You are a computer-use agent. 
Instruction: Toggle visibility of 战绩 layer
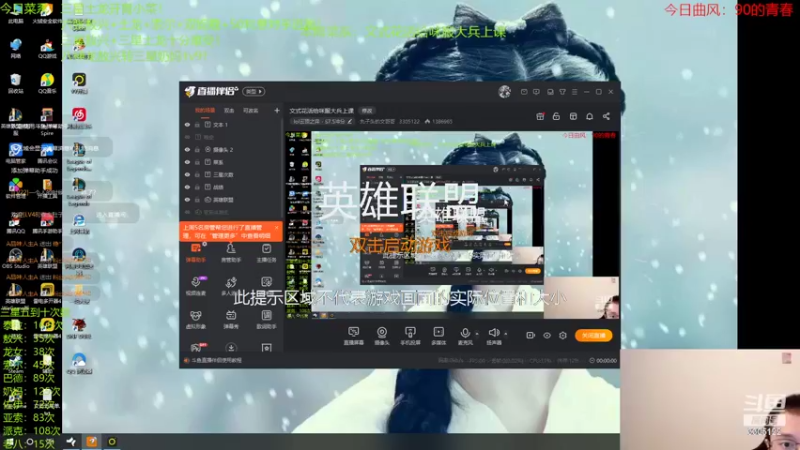point(187,187)
